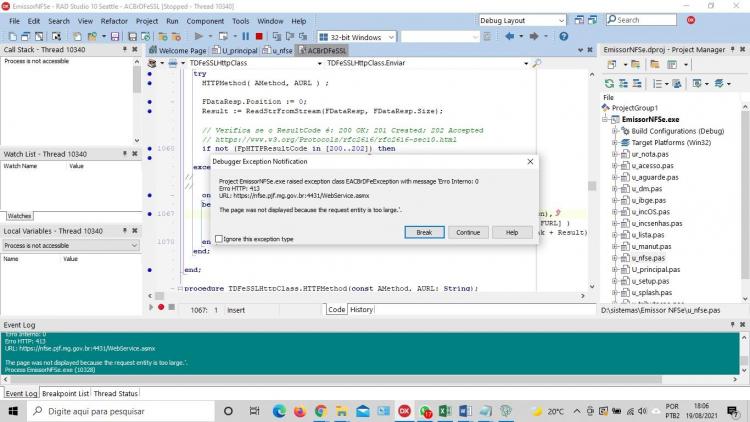Expand the Target Platforms (Win32) node

(x=615, y=143)
